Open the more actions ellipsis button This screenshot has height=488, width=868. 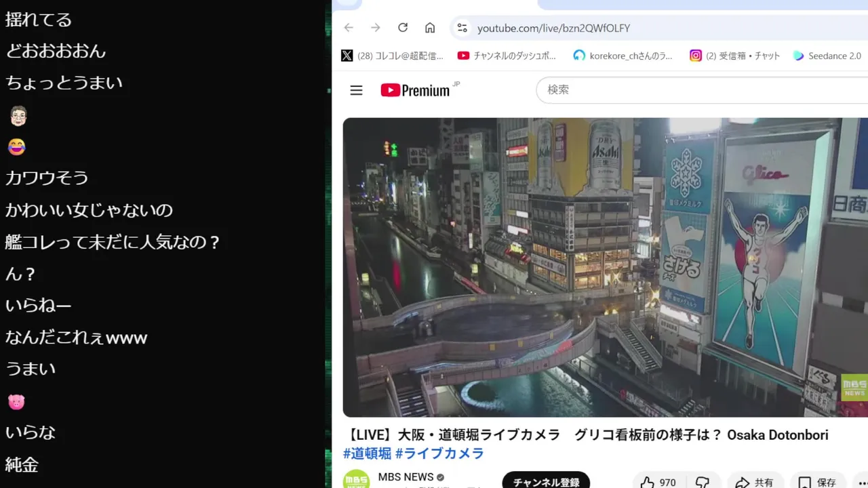862,482
